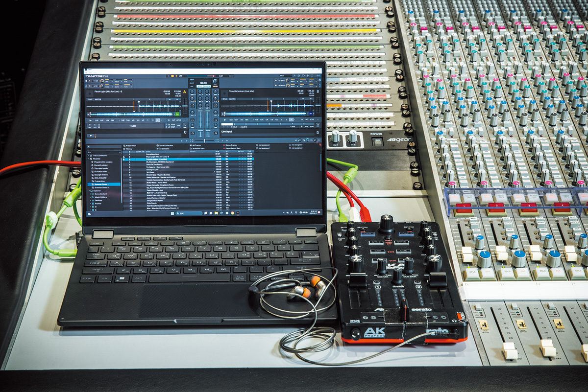
Task: Click the Traktor icon on the taskbar
Action: coord(238,213)
